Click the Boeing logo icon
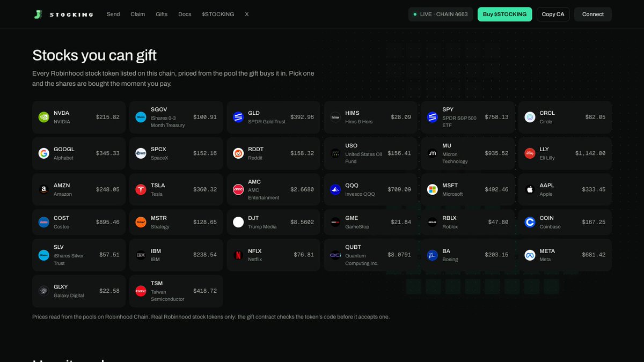Viewport: 644px width, 362px height. point(433,255)
